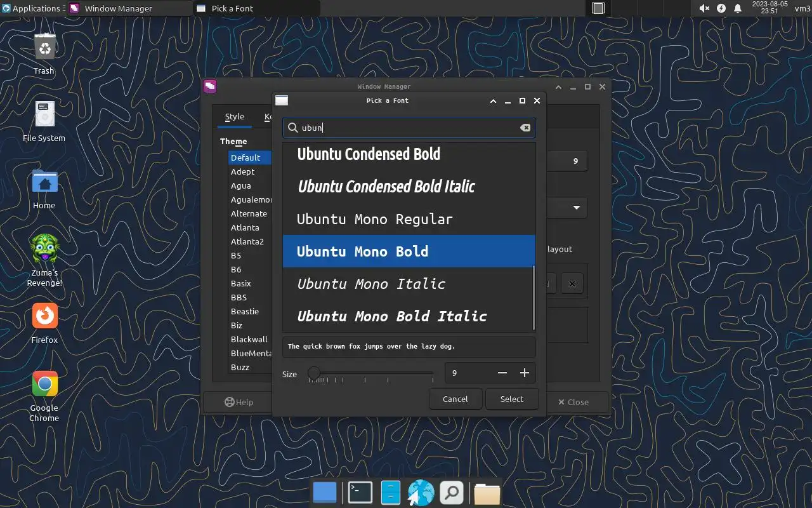Select the Adept theme
This screenshot has height=508, width=812.
coord(250,171)
